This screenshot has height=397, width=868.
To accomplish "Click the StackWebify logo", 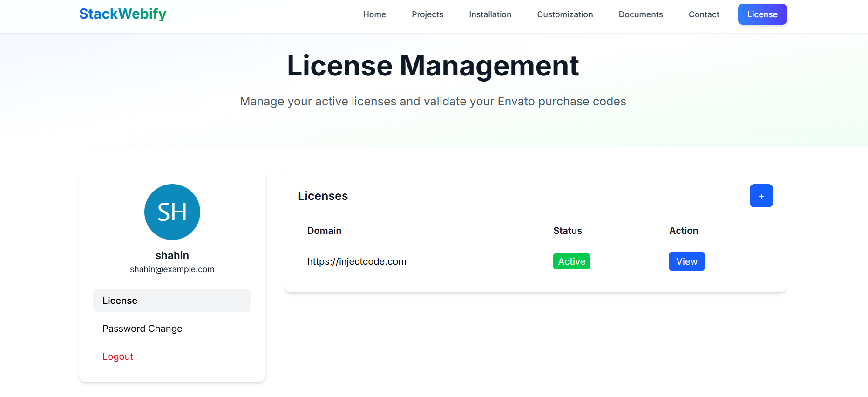I will pyautogui.click(x=122, y=14).
